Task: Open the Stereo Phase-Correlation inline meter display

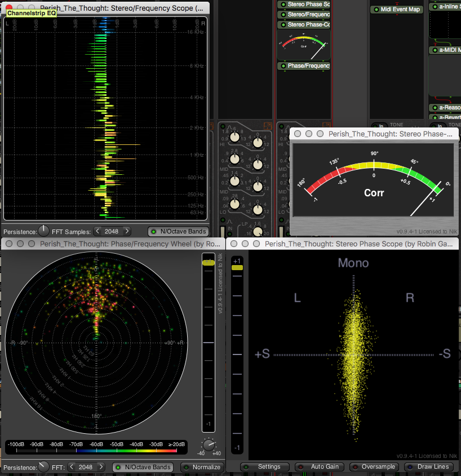Action: click(303, 46)
